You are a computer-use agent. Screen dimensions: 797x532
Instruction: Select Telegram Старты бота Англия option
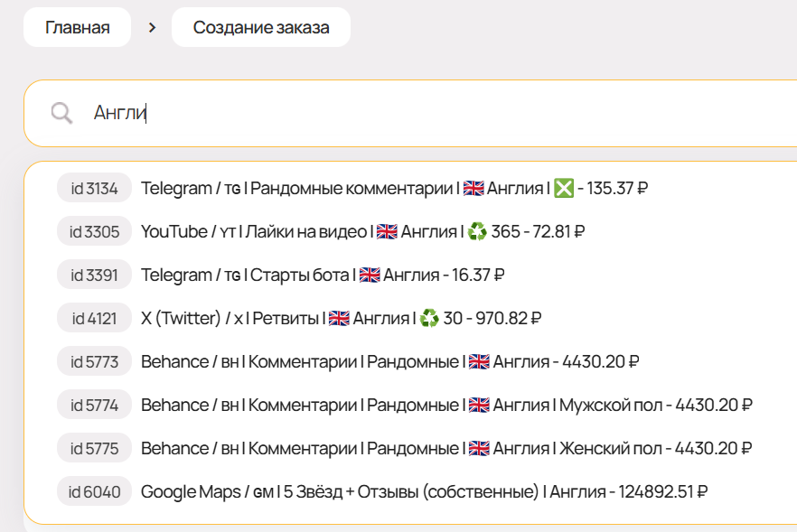[322, 275]
